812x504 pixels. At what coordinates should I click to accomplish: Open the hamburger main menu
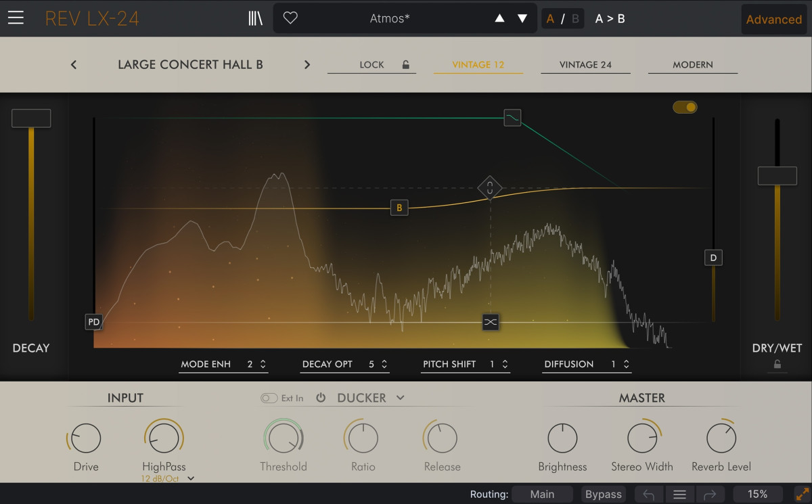click(16, 18)
